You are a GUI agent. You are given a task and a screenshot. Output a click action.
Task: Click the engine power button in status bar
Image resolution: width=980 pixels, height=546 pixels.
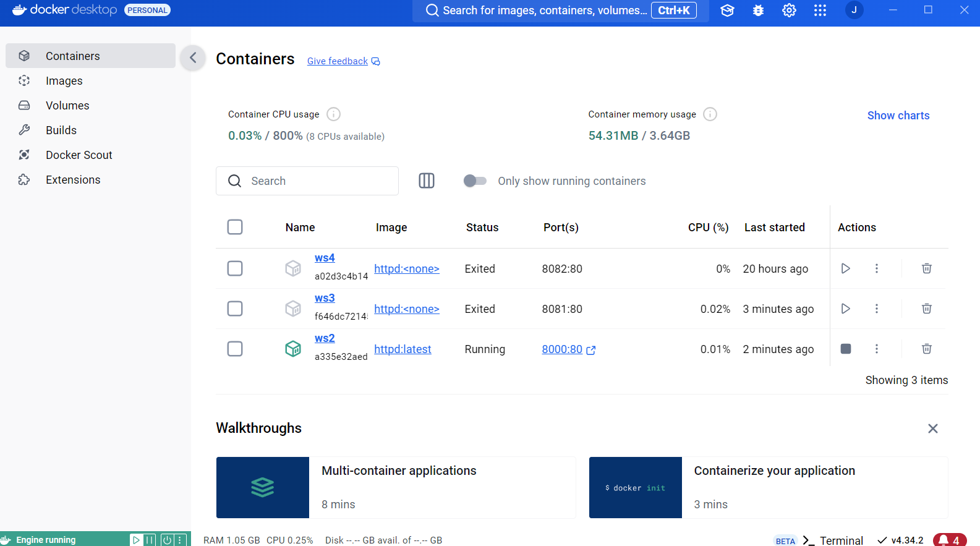pos(166,540)
